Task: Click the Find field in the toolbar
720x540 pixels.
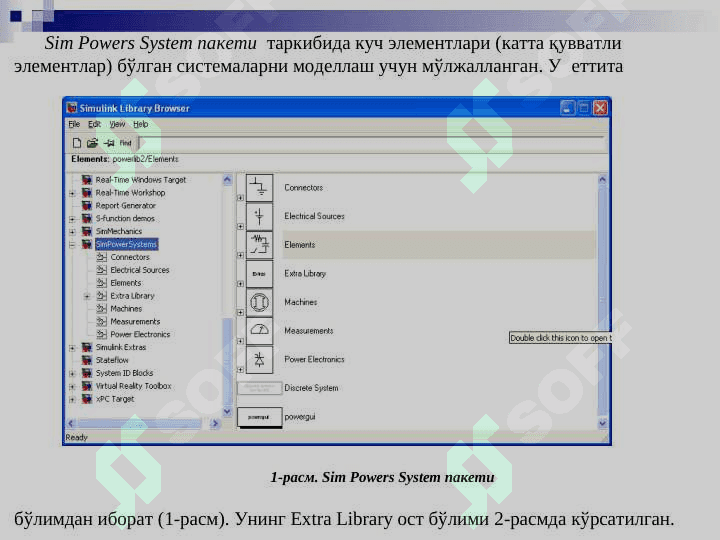Action: 371,143
